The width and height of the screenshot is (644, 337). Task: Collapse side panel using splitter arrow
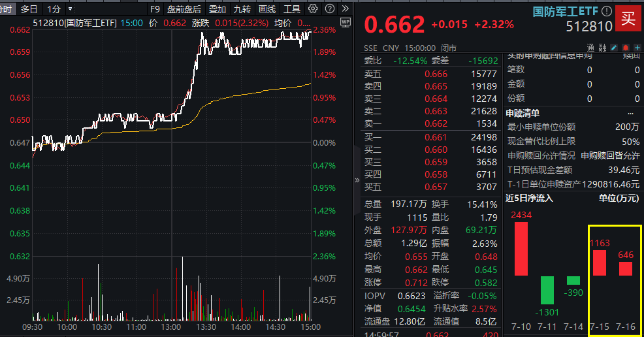click(357, 180)
